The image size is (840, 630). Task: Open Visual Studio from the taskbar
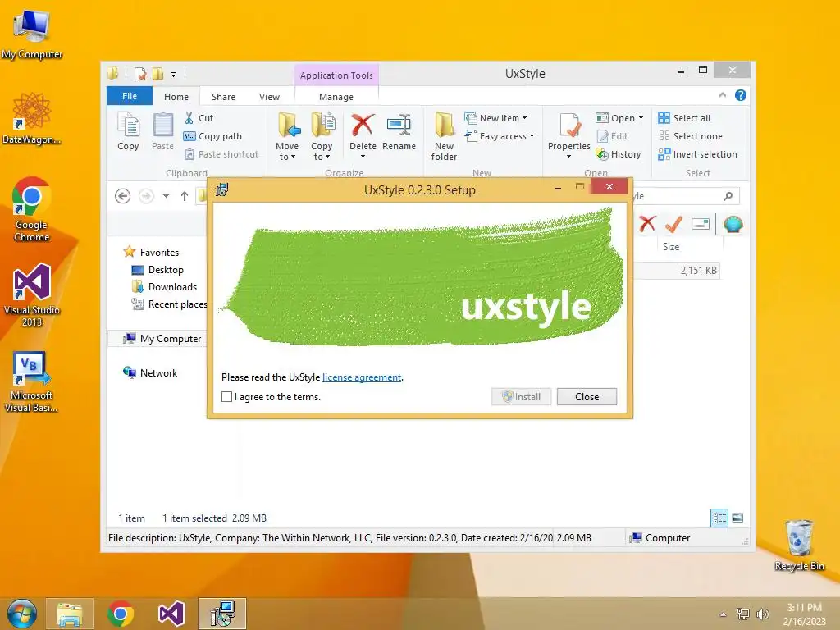[171, 614]
